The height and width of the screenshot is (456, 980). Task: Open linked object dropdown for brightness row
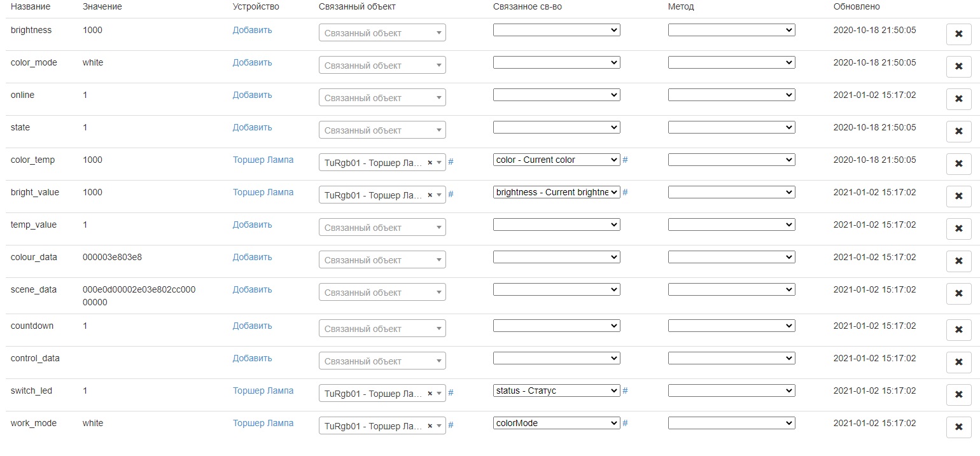(382, 33)
